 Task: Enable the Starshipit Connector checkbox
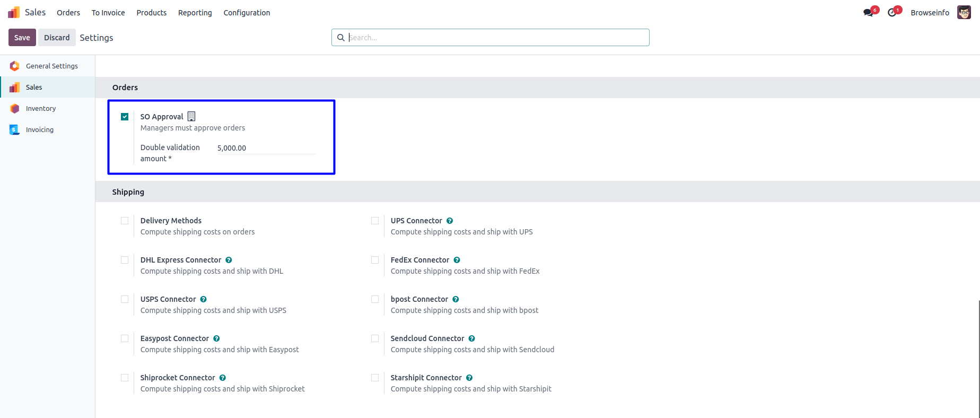[375, 378]
